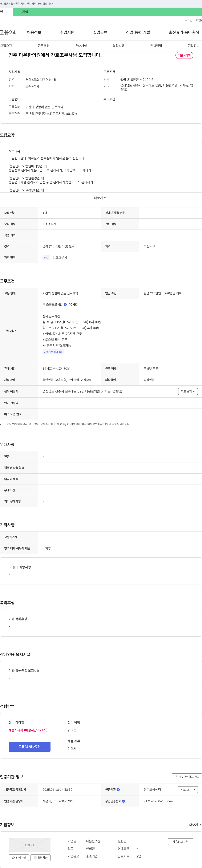Viewport: 202px width, 868px height.
Task: Click the job title heading text
Action: [x=55, y=55]
